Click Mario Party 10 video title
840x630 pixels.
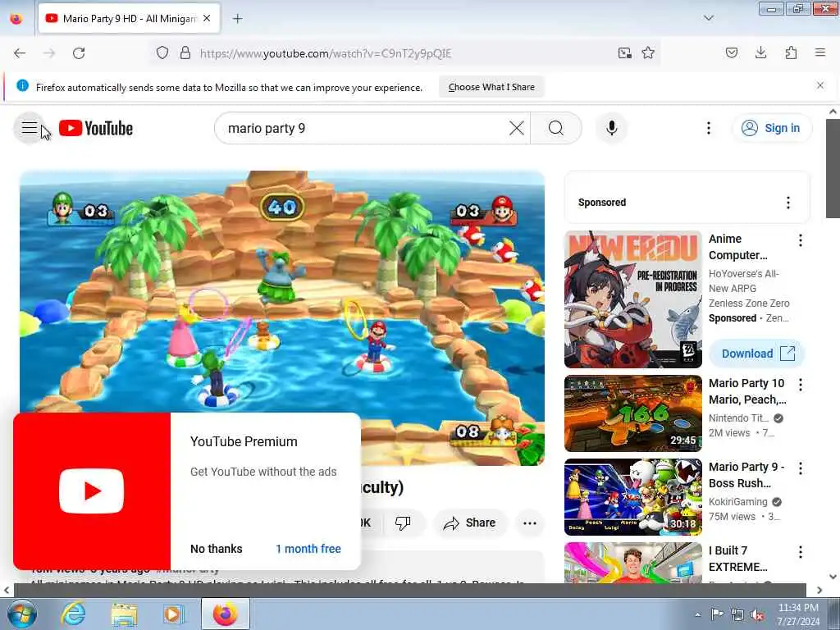[747, 391]
